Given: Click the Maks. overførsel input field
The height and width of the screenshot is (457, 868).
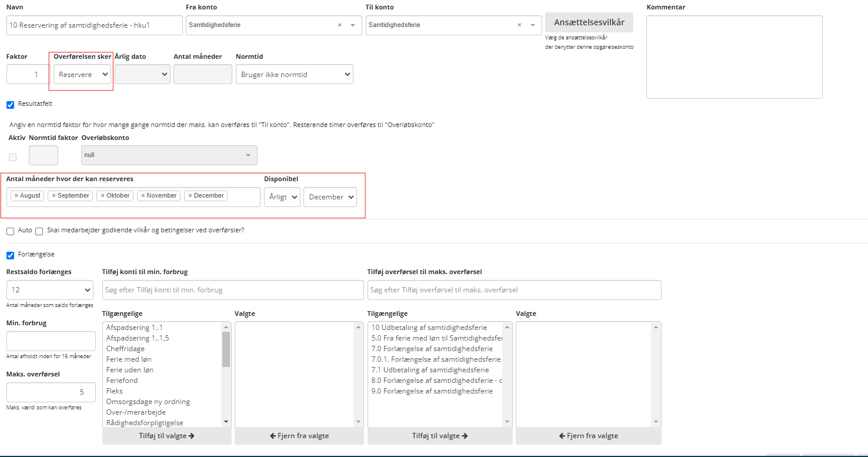Looking at the screenshot, I should pyautogui.click(x=51, y=392).
